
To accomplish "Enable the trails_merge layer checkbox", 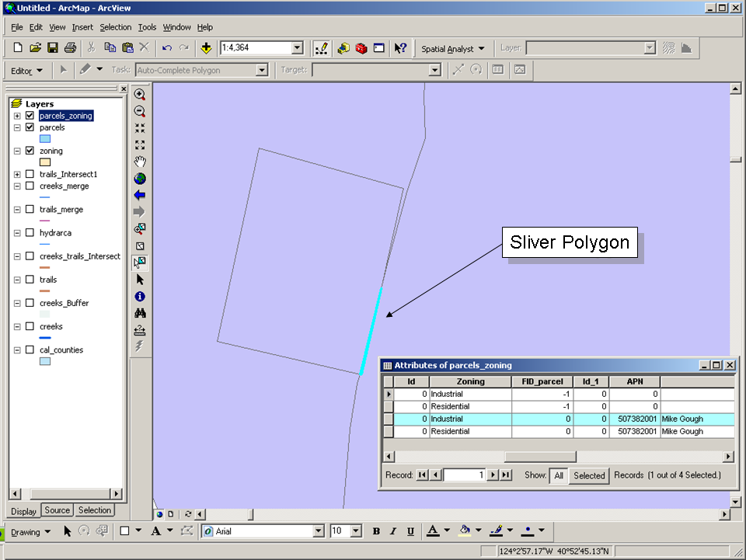I will pos(30,209).
